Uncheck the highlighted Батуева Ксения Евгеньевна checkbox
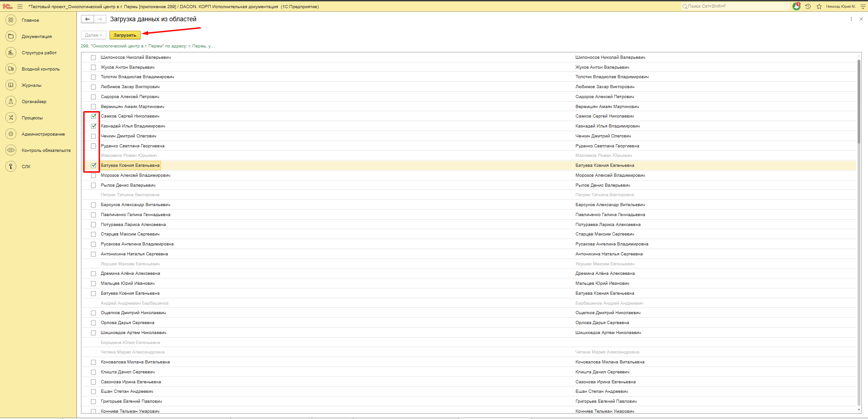This screenshot has width=868, height=419. pos(94,165)
